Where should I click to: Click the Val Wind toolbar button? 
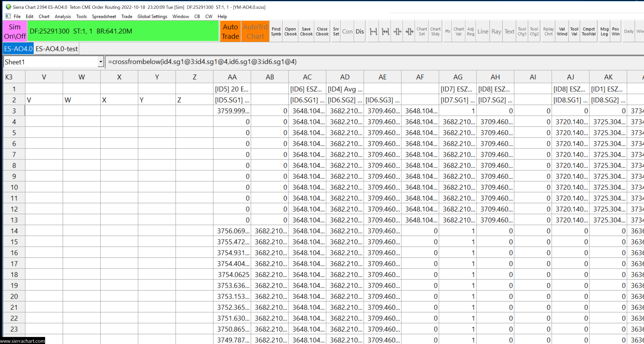pos(562,31)
